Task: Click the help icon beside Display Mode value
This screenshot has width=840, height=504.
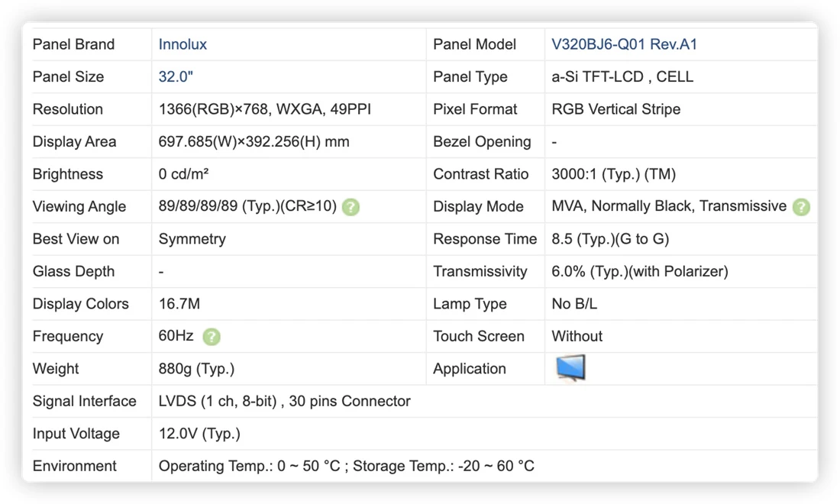Action: [801, 207]
